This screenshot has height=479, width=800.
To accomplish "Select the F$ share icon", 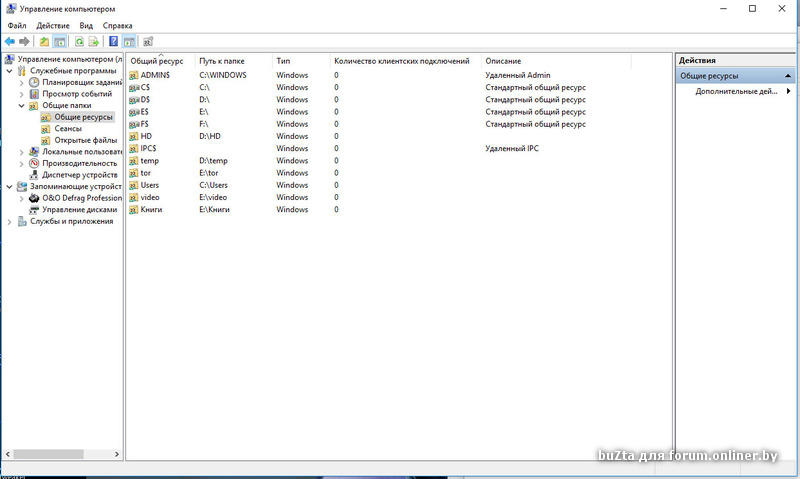I will point(134,124).
